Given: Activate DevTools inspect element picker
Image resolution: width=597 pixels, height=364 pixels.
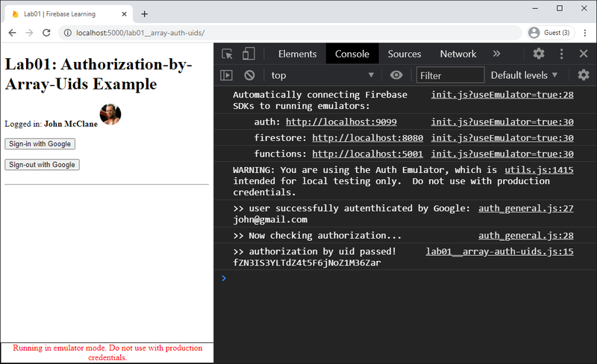Looking at the screenshot, I should point(228,54).
